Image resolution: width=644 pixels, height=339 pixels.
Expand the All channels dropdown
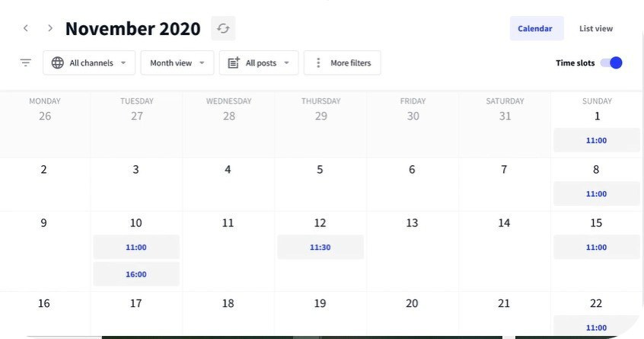(x=89, y=63)
